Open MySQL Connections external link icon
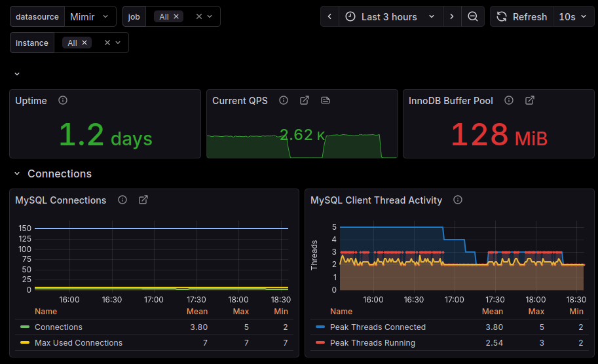 tap(143, 200)
